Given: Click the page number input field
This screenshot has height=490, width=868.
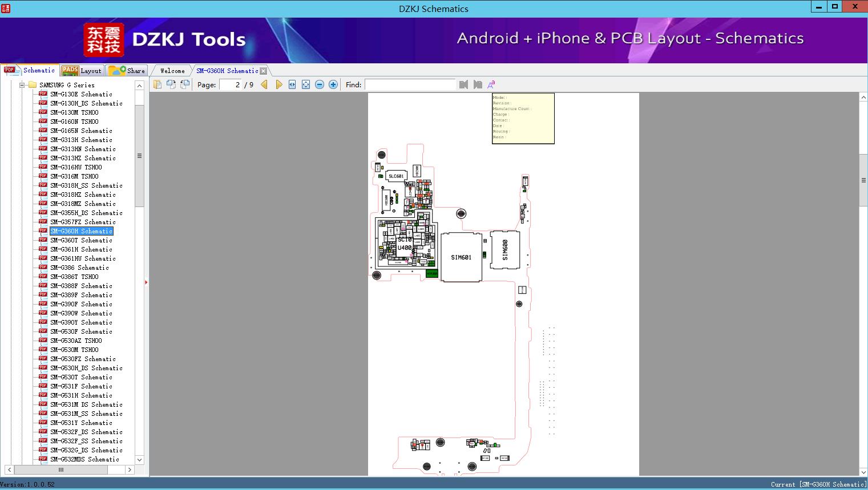Looking at the screenshot, I should pos(231,84).
